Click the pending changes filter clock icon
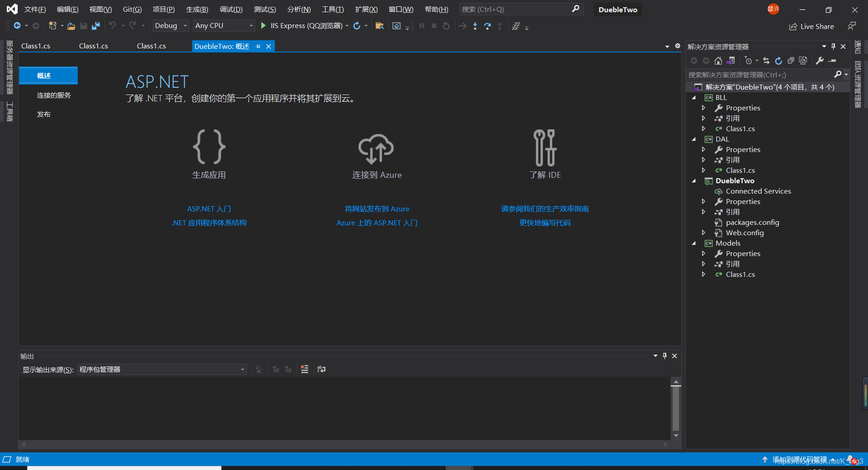The image size is (868, 470). [x=748, y=61]
